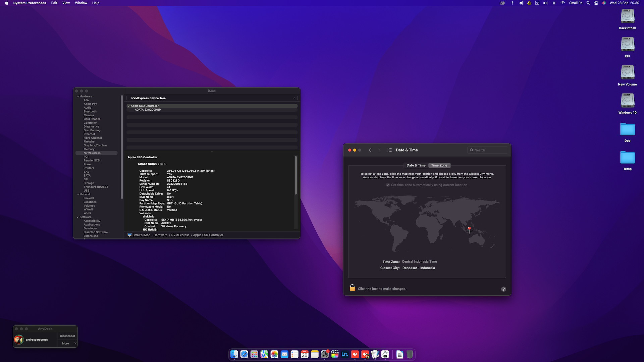Go back in System Preferences
This screenshot has height=362, width=644.
click(370, 150)
